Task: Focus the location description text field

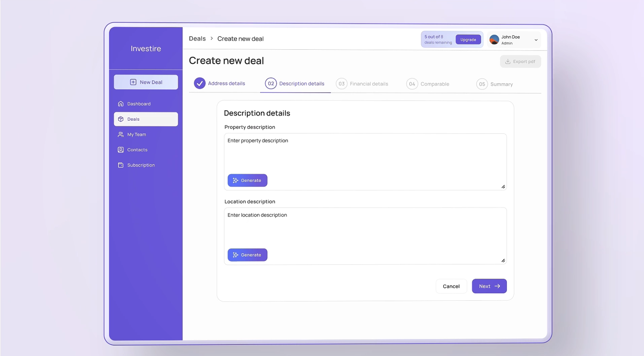Action: [365, 229]
